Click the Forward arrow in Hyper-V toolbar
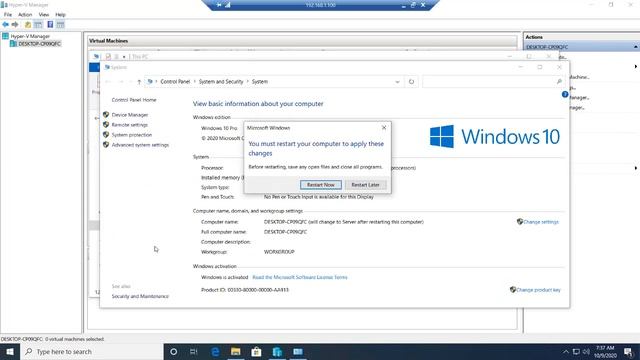 (15, 24)
